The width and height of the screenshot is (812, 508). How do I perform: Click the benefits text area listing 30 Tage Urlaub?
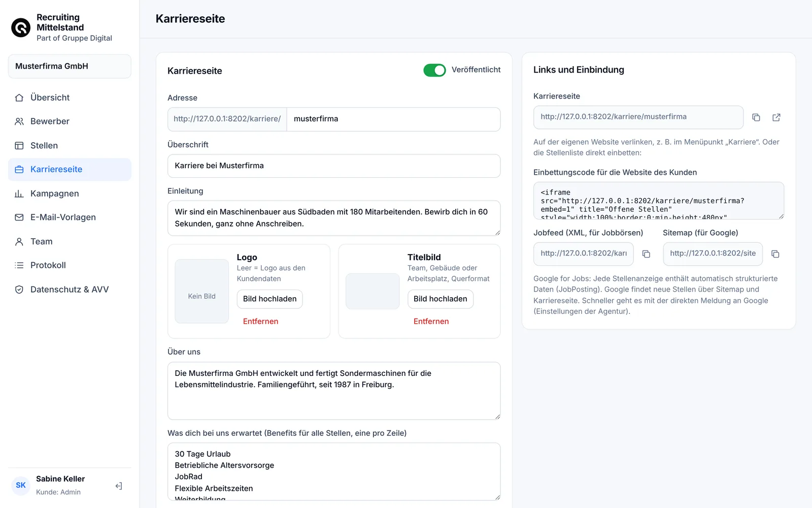[334, 471]
